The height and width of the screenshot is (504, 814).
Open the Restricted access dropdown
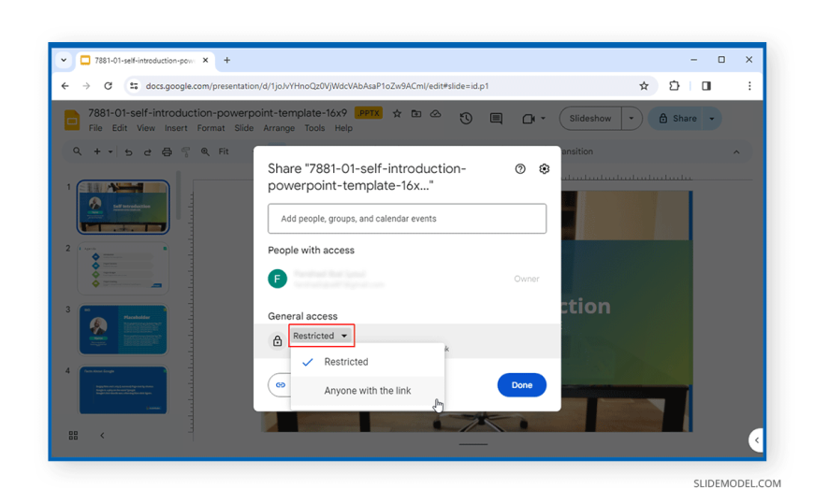pos(321,336)
